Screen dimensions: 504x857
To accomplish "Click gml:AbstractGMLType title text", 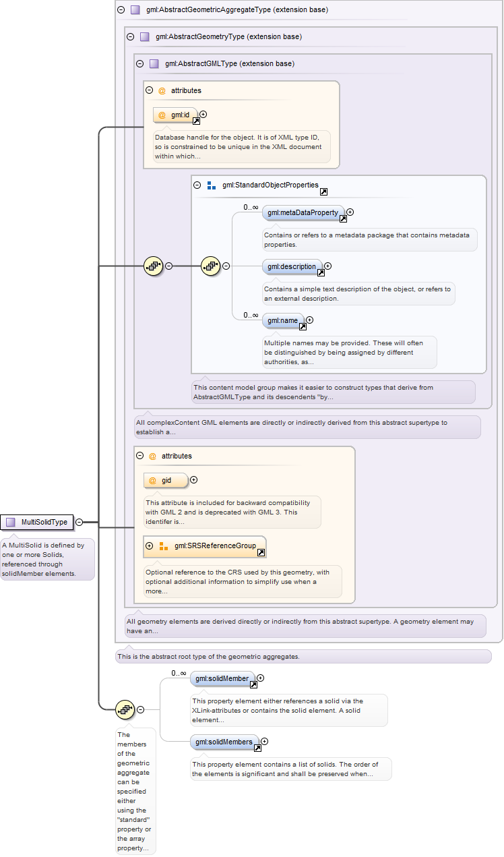I will 230,64.
